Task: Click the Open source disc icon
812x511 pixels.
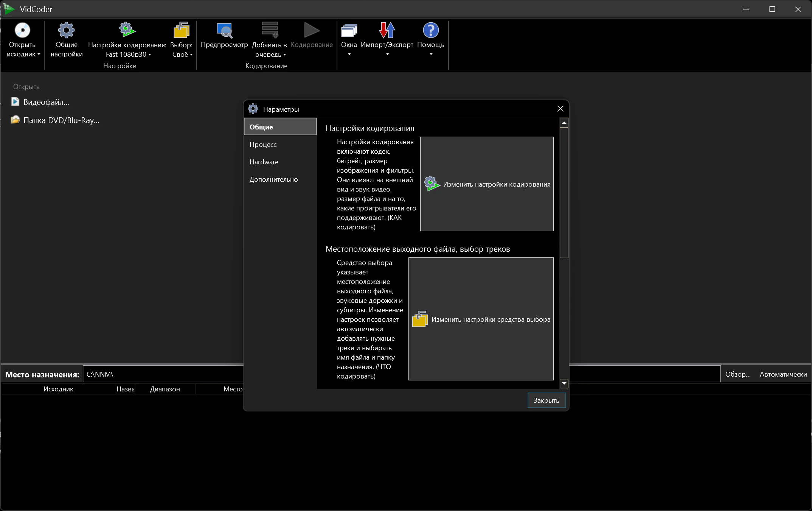Action: pyautogui.click(x=22, y=31)
